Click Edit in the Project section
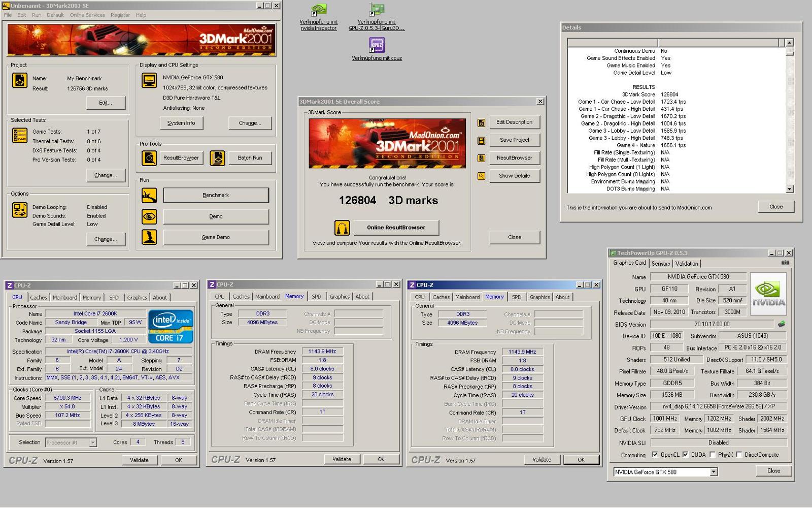 coord(106,103)
